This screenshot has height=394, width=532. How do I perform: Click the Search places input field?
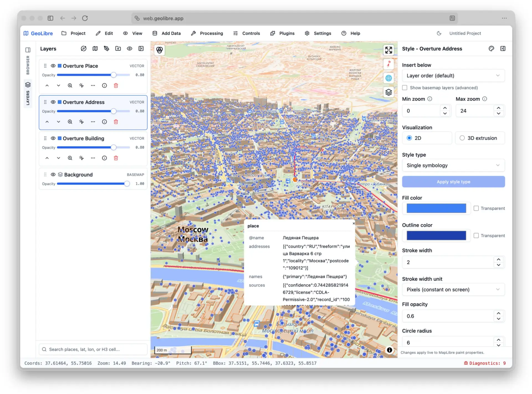(x=93, y=350)
